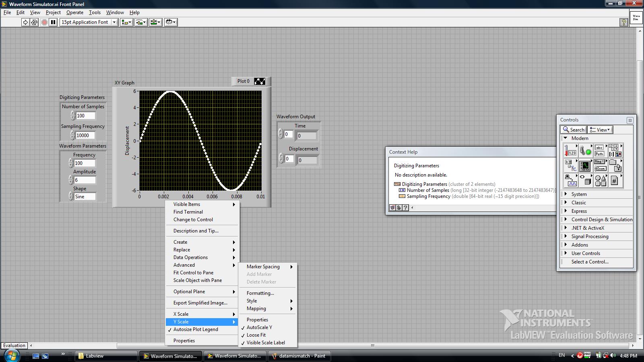
Task: Open the 15pt Application Font dropdown
Action: point(89,22)
